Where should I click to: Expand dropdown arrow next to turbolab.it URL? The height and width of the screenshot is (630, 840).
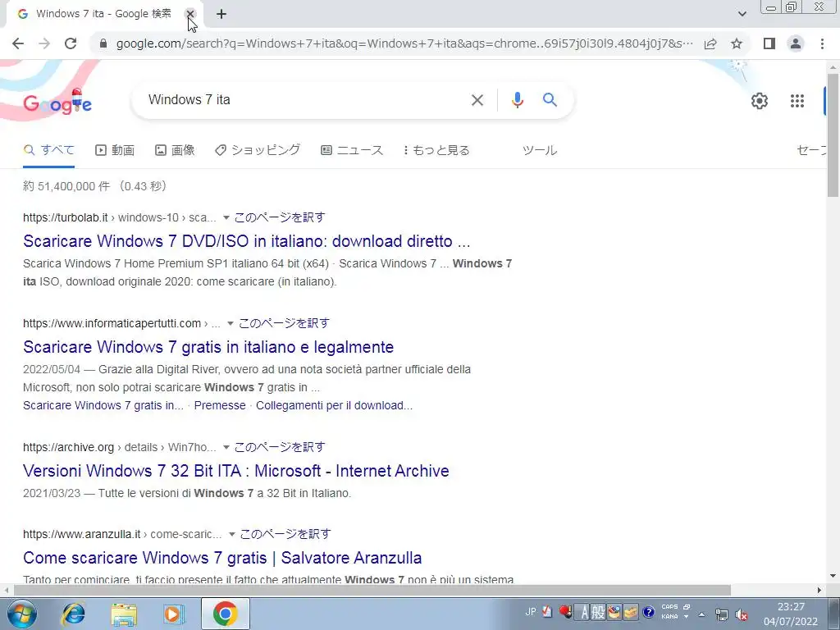pyautogui.click(x=226, y=217)
